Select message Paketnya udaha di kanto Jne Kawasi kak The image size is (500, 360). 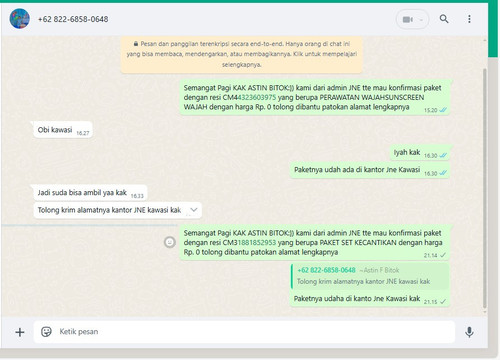click(x=370, y=299)
